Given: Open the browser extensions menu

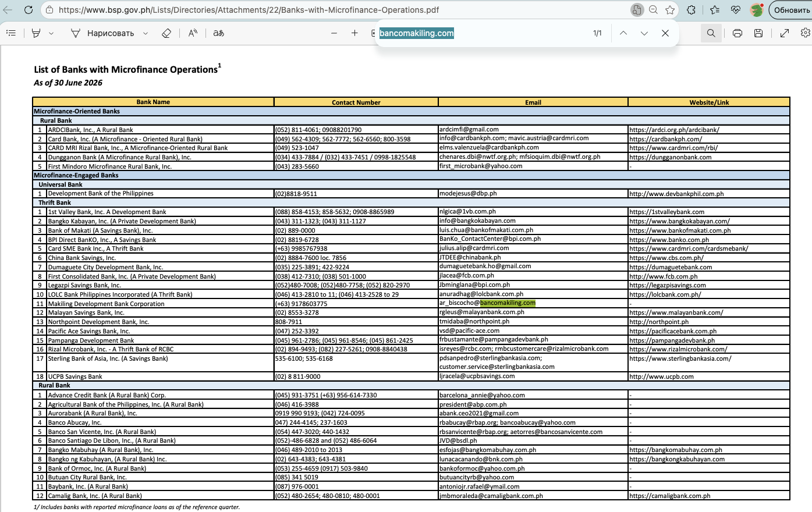Looking at the screenshot, I should pyautogui.click(x=692, y=10).
